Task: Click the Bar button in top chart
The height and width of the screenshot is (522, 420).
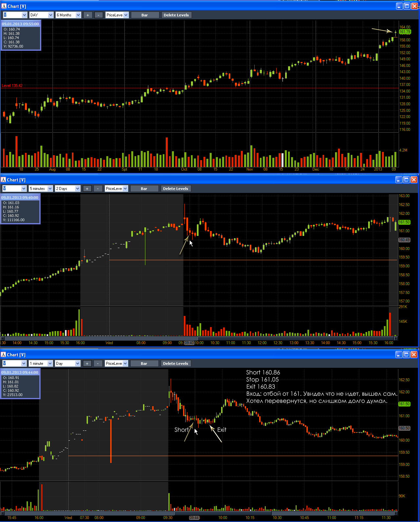Action: coord(145,15)
